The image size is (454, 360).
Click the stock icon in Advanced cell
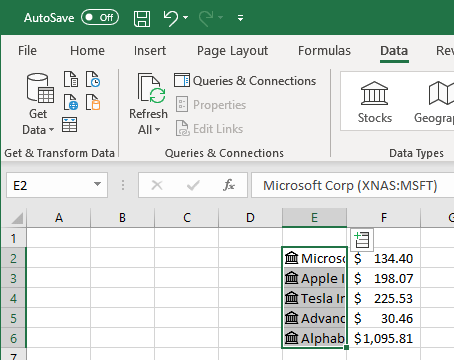292,318
